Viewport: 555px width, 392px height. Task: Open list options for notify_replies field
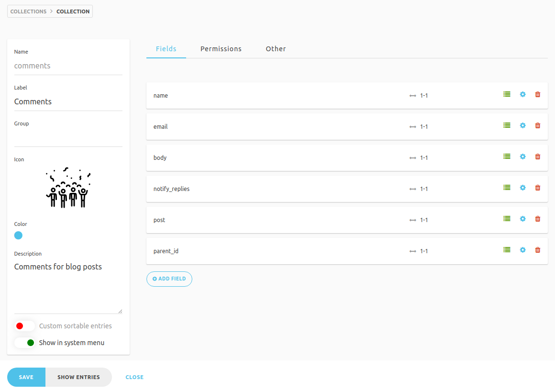(x=507, y=188)
